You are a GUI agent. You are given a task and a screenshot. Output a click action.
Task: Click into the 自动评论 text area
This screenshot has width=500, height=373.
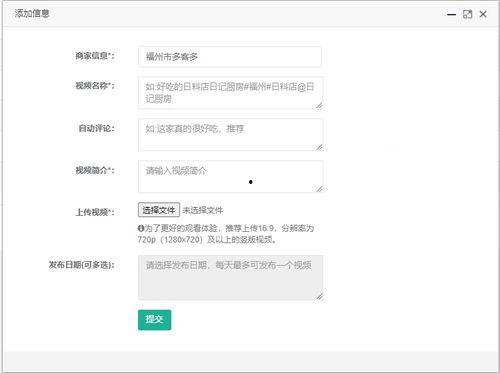(x=230, y=135)
